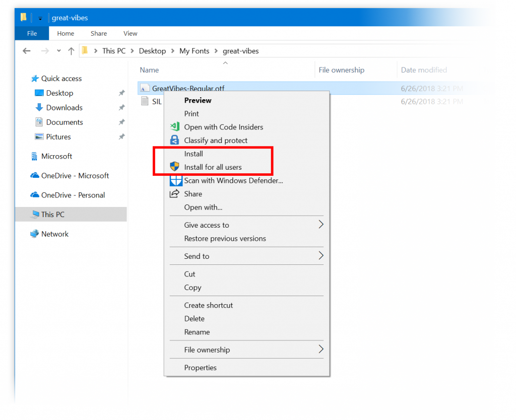
Task: Click the back navigation arrow
Action: tap(27, 51)
